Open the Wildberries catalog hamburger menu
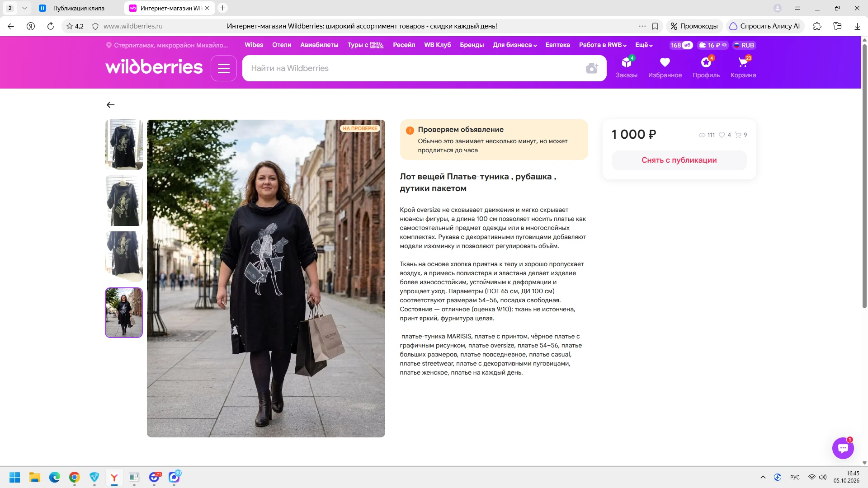 (x=224, y=68)
